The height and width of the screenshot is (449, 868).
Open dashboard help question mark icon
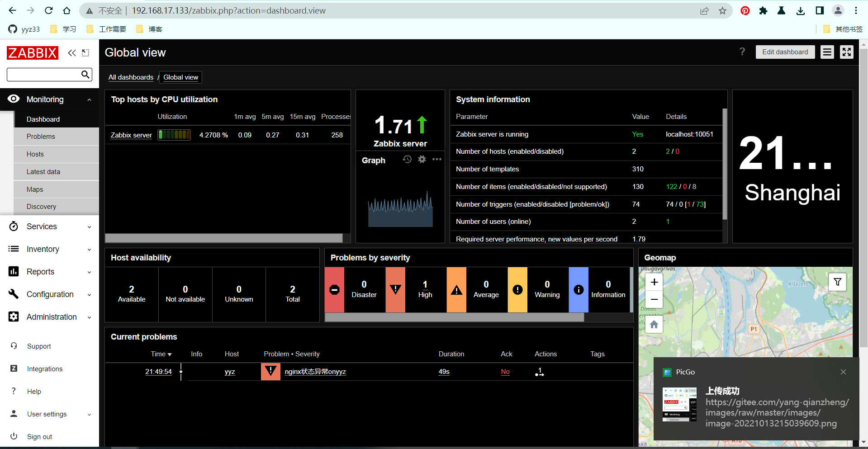[742, 52]
